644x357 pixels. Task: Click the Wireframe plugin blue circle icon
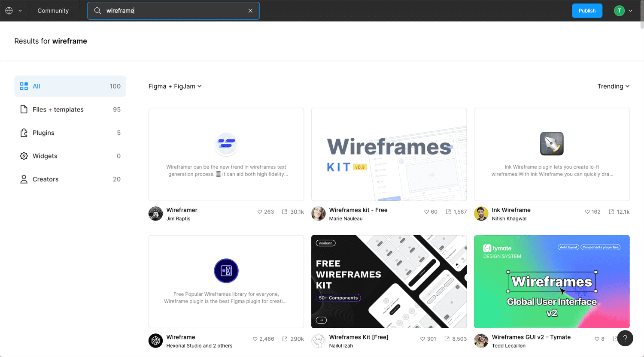(x=226, y=271)
